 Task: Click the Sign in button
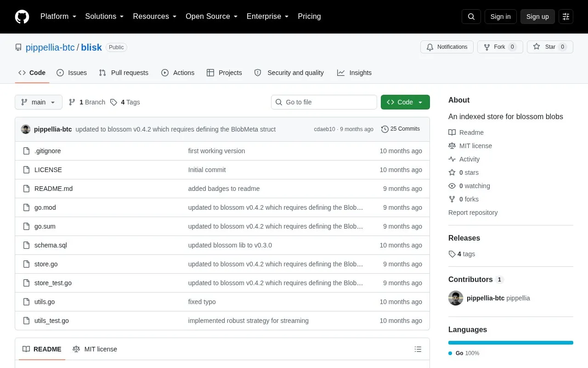[x=500, y=17]
